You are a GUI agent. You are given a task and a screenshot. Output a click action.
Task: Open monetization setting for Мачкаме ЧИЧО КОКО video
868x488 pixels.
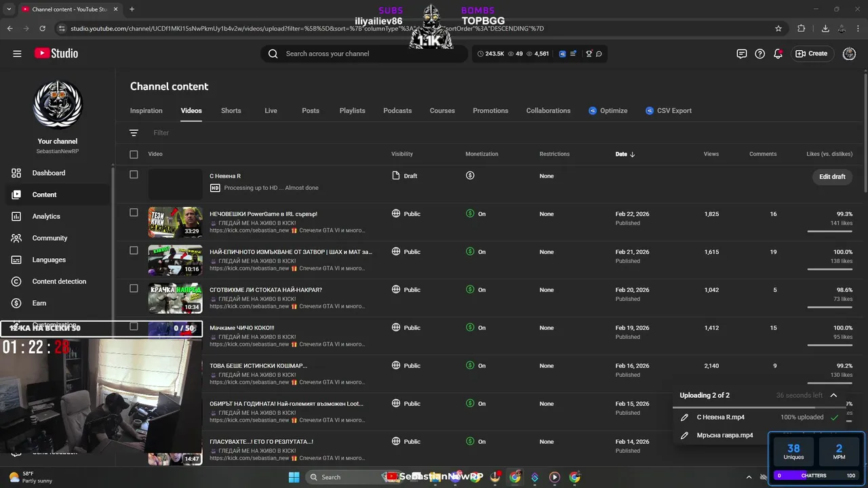click(475, 327)
